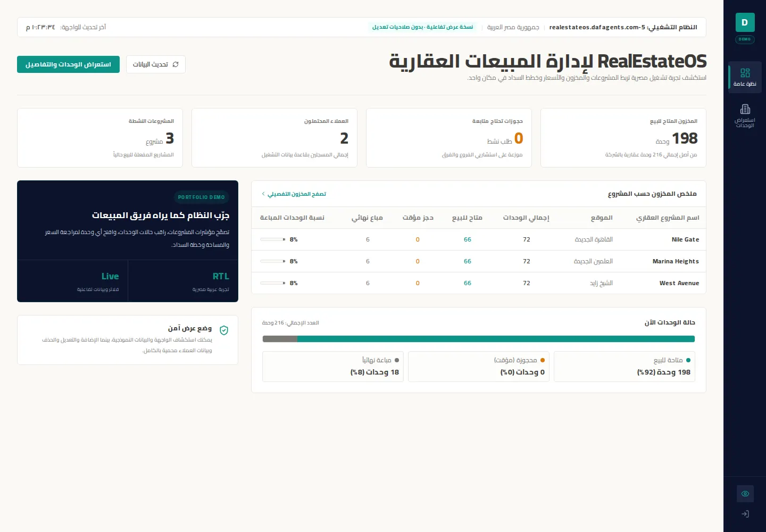Image resolution: width=766 pixels, height=532 pixels.
Task: Click the available count 66 in Nile Gate row
Action: coord(468,239)
